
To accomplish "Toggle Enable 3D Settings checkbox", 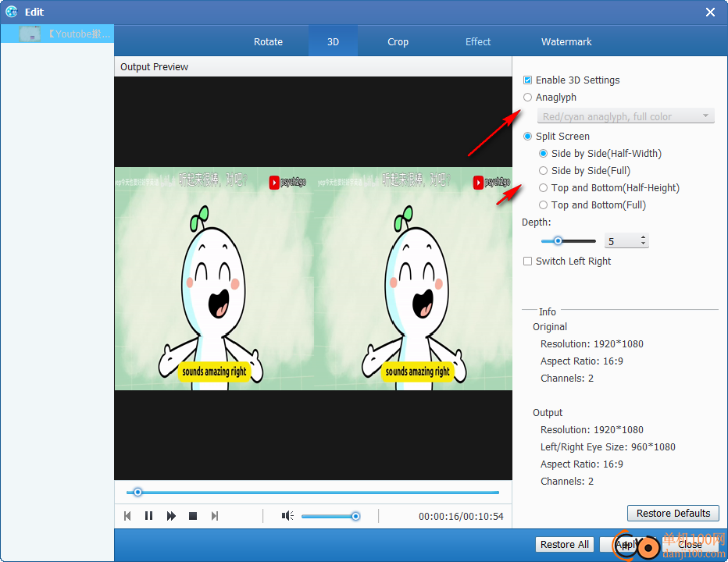I will click(527, 80).
